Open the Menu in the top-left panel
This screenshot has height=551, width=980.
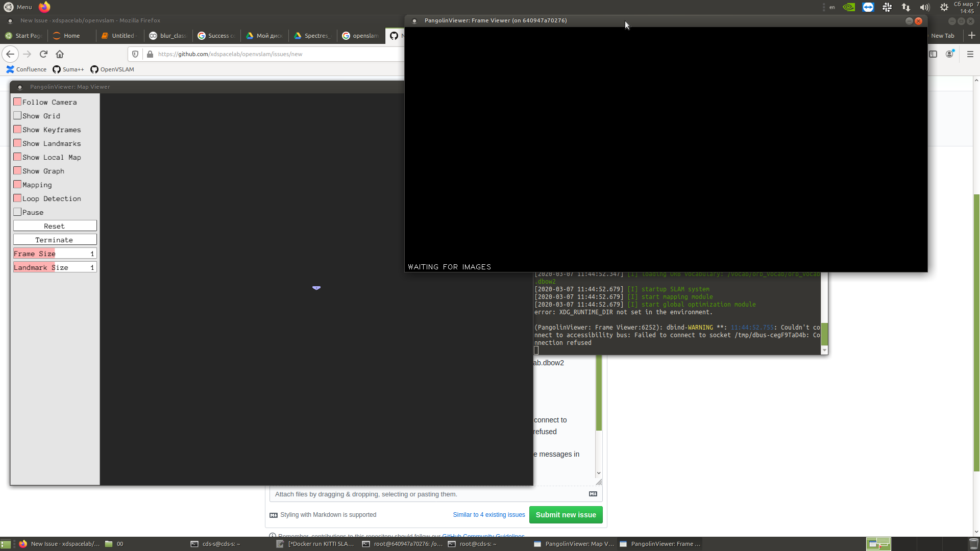point(18,7)
